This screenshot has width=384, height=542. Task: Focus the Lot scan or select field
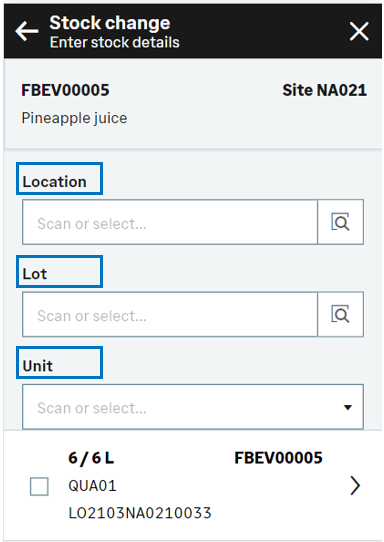pyautogui.click(x=170, y=314)
